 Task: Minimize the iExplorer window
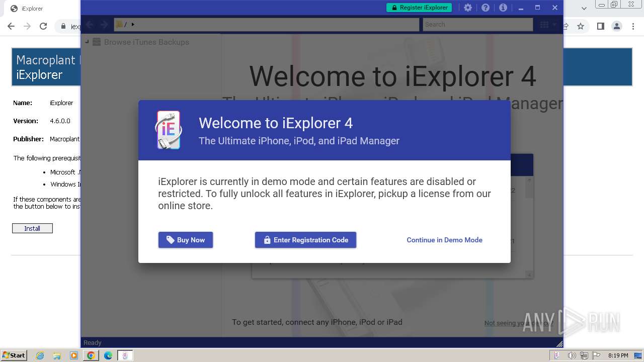coord(521,8)
